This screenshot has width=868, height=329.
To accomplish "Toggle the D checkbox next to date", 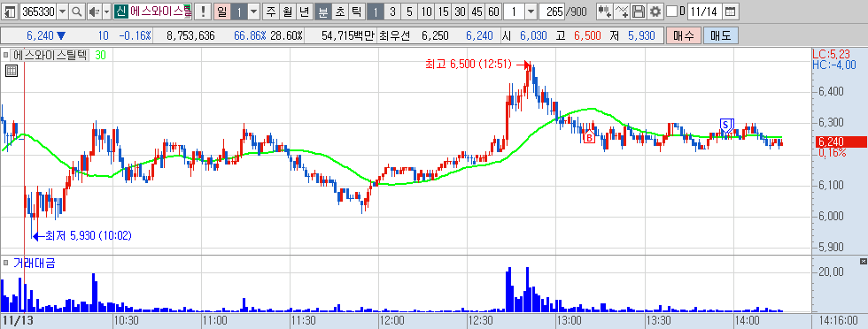I will coord(671,11).
